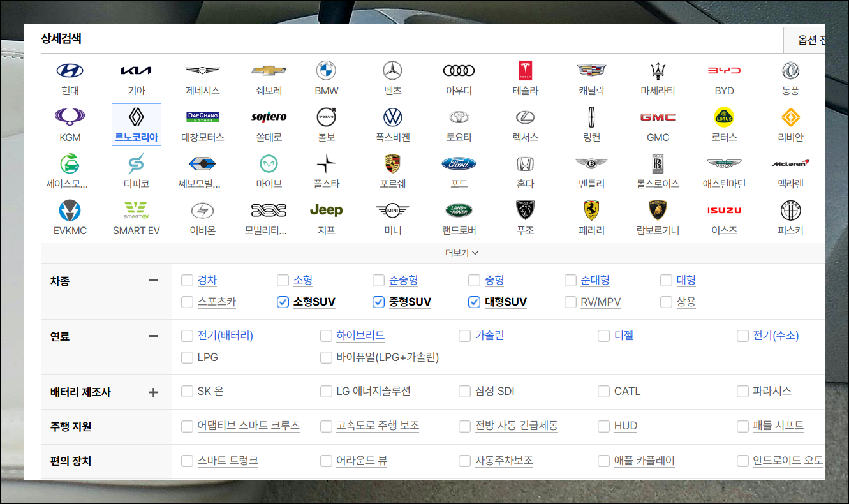Check the 경차 vehicle type box
This screenshot has width=849, height=504.
(x=187, y=281)
